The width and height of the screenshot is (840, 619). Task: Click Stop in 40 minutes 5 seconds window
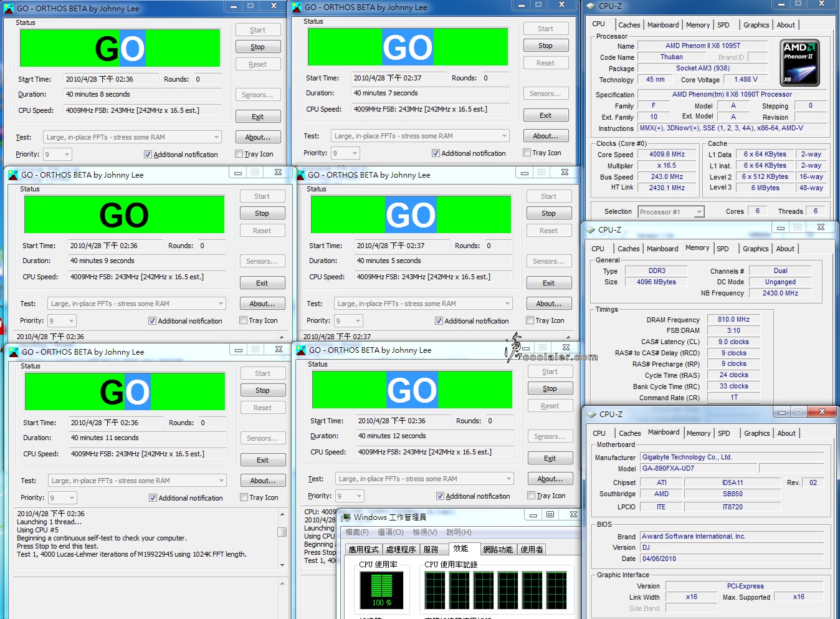click(549, 213)
